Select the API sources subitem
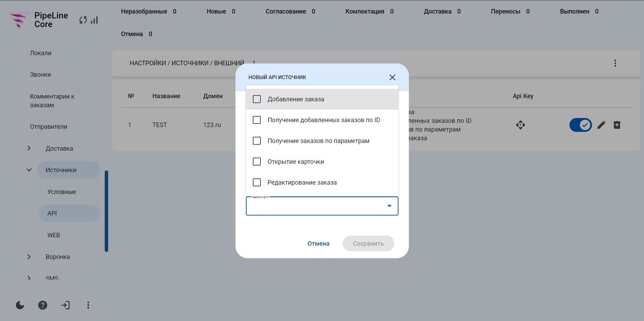The image size is (644, 321). click(x=69, y=213)
